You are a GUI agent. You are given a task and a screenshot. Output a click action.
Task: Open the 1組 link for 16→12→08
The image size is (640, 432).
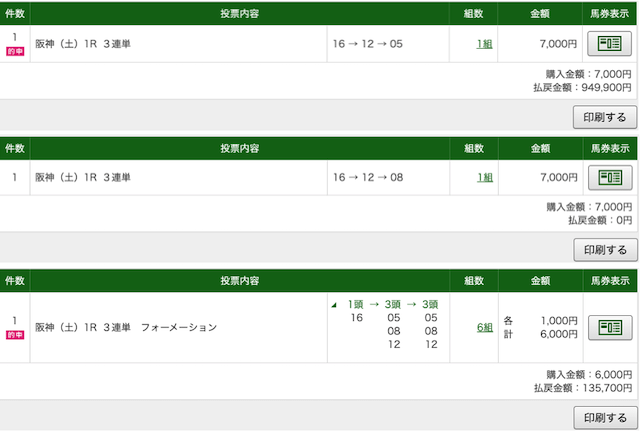click(485, 177)
